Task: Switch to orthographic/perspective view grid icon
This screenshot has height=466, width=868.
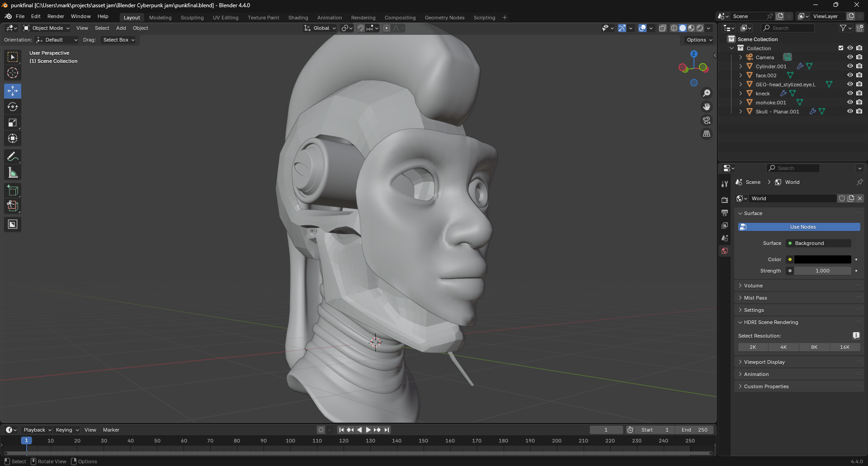Action: tap(706, 134)
